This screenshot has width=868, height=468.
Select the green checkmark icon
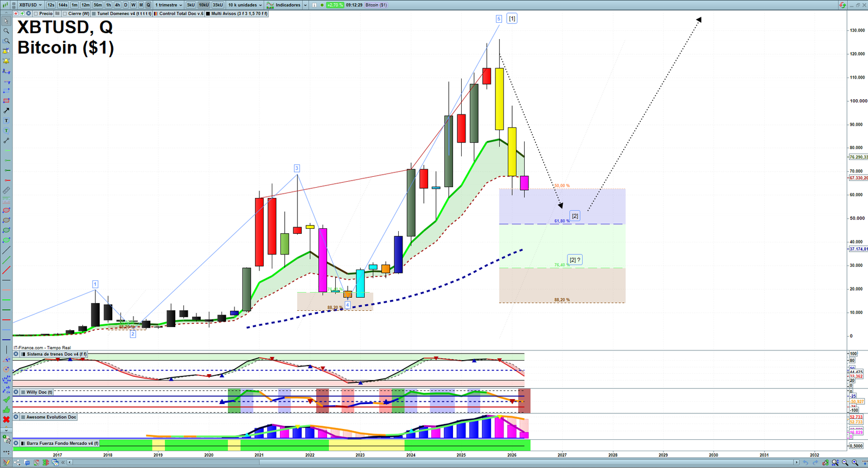coord(6,400)
